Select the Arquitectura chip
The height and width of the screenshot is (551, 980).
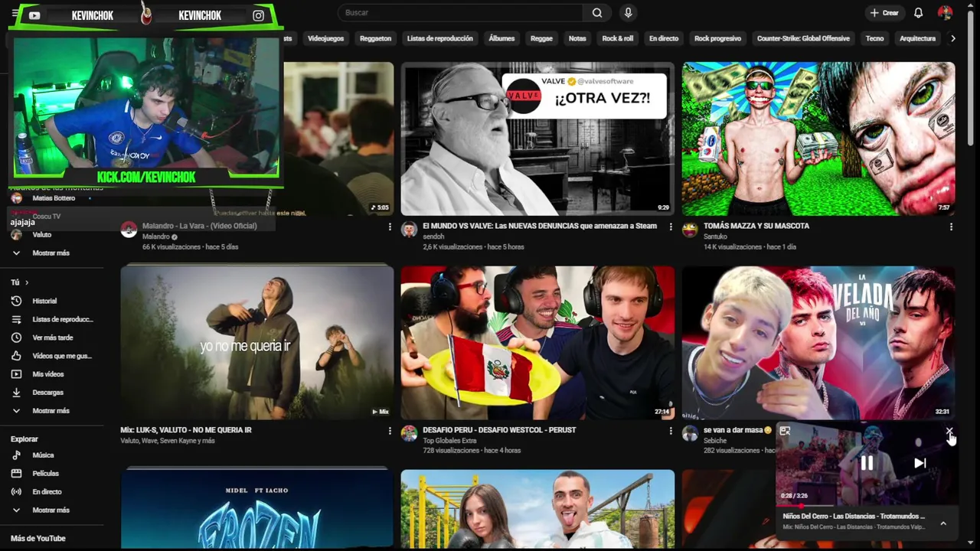pyautogui.click(x=917, y=38)
